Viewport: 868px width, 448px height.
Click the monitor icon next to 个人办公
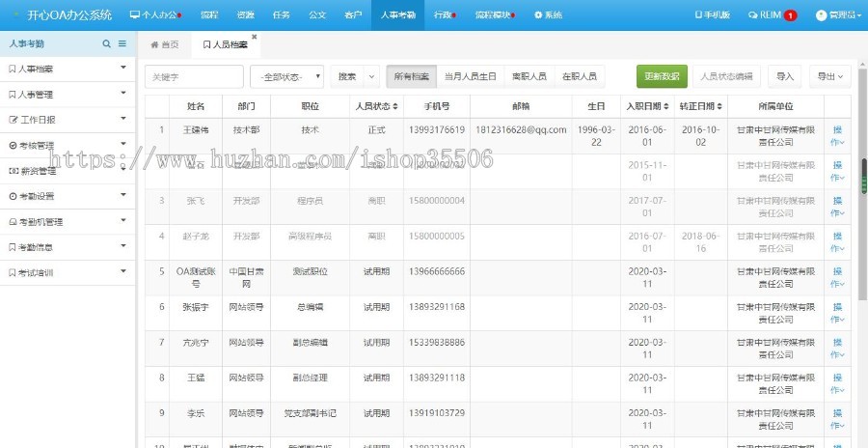click(134, 15)
